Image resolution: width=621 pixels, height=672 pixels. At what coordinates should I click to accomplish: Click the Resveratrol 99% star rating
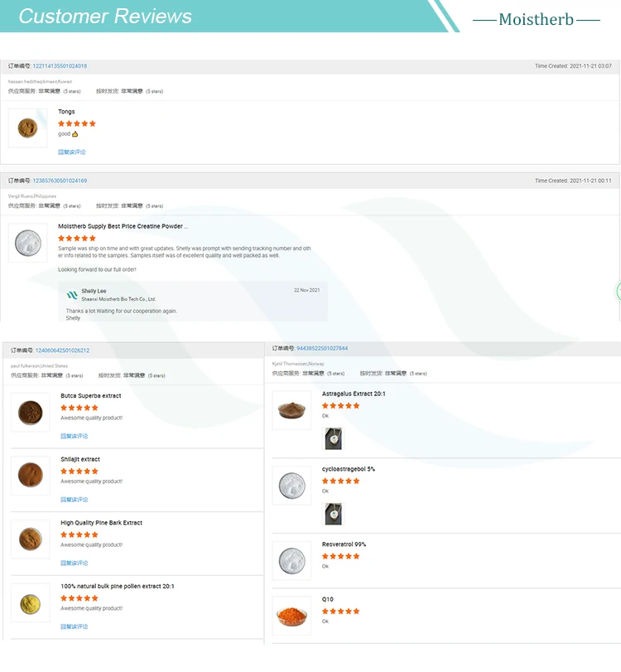pos(341,557)
